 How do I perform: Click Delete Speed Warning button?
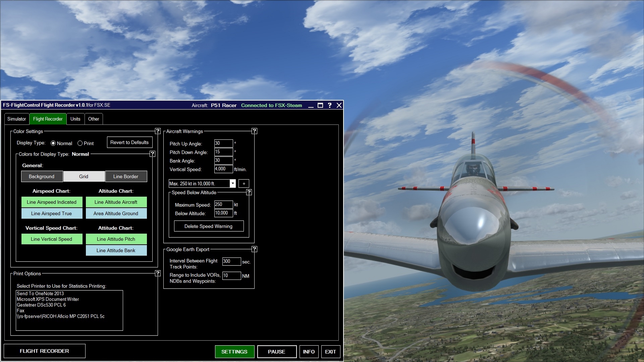coord(208,226)
